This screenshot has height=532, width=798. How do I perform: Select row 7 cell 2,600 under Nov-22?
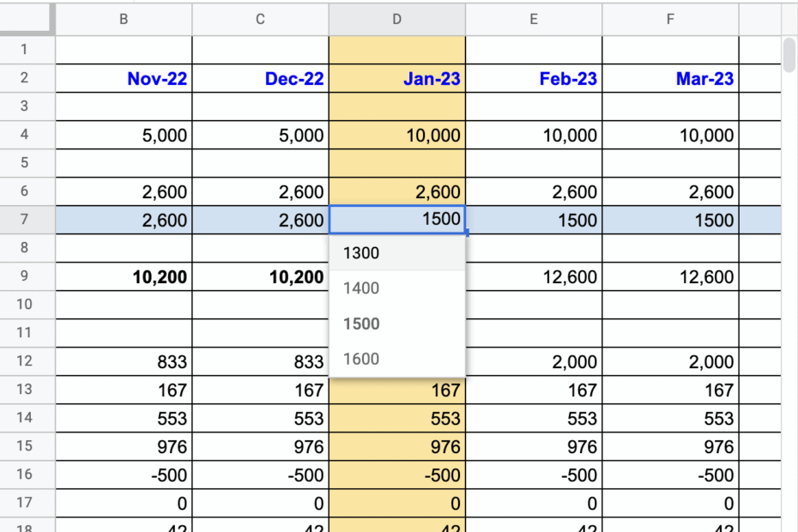pyautogui.click(x=124, y=220)
